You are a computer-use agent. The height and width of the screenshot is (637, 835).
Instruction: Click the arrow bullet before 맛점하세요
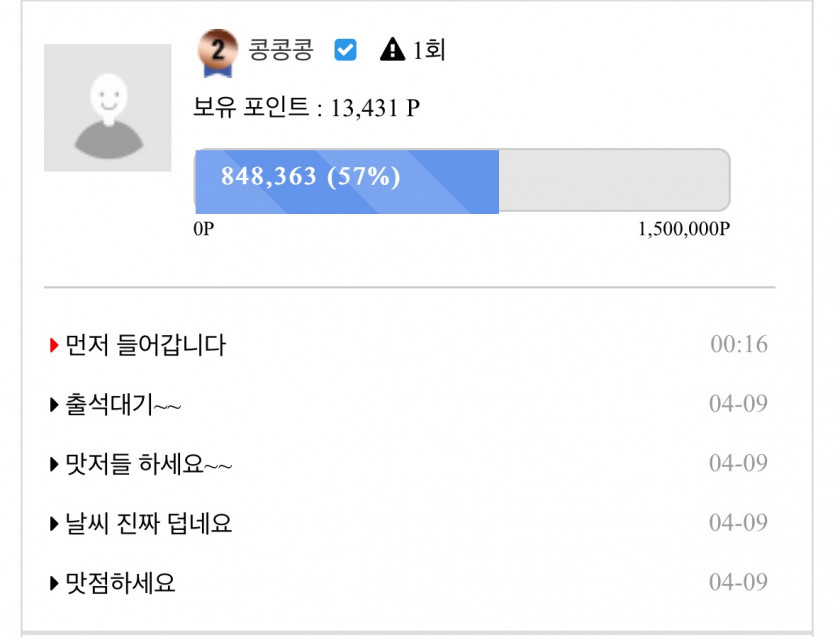point(54,583)
